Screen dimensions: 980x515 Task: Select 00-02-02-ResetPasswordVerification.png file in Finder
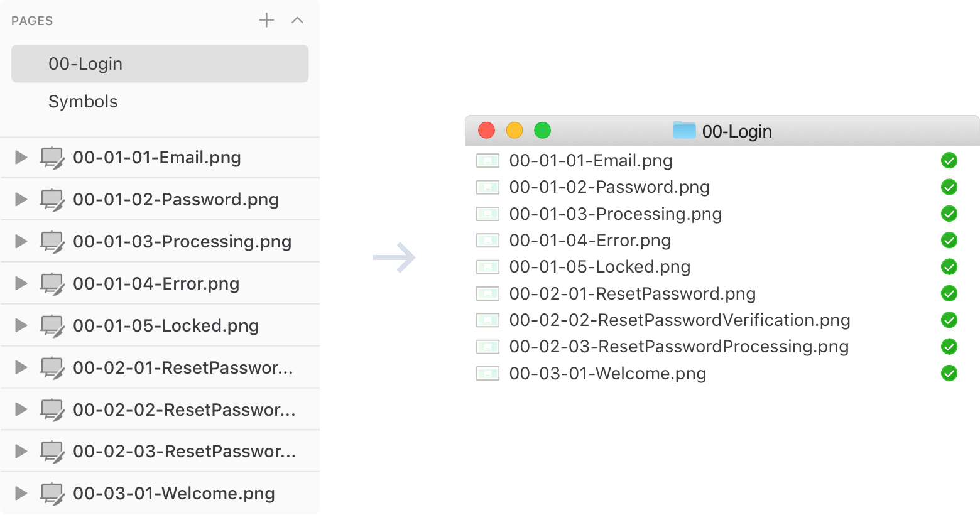coord(679,320)
